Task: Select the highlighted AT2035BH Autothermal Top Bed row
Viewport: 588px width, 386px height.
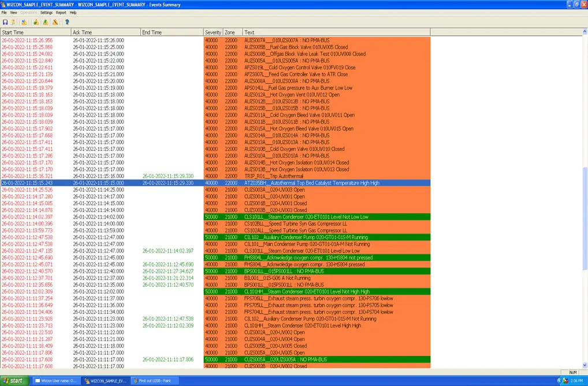Action: (x=312, y=183)
